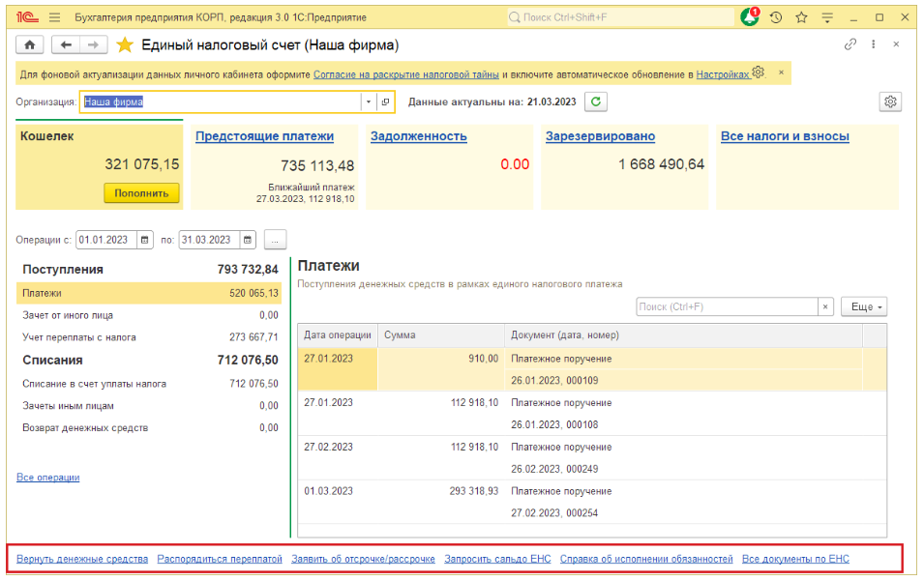Open the Еще dropdown menu
This screenshot has width=924, height=581.
(x=863, y=306)
